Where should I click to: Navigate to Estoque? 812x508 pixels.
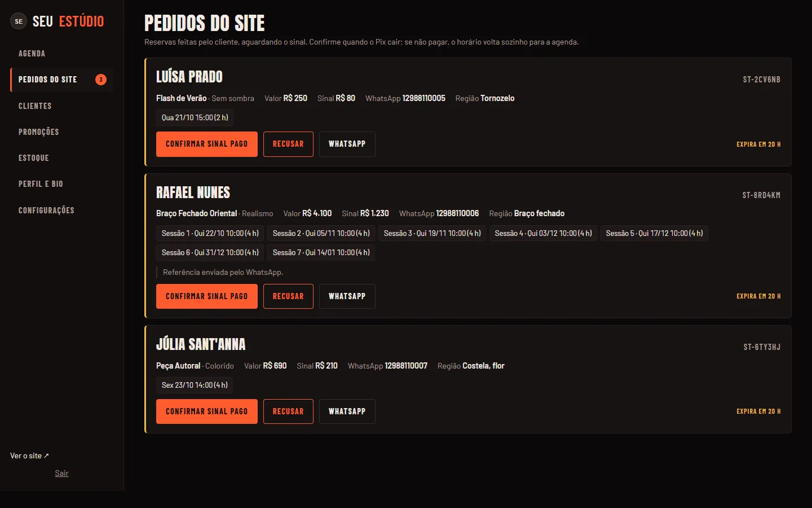61,158
